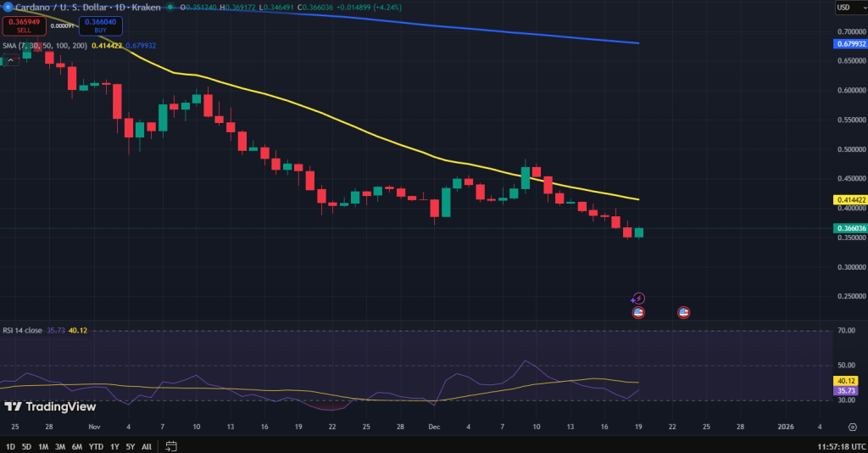Collapse the indicator legend with the arrow
This screenshot has height=453, width=868.
(10, 60)
